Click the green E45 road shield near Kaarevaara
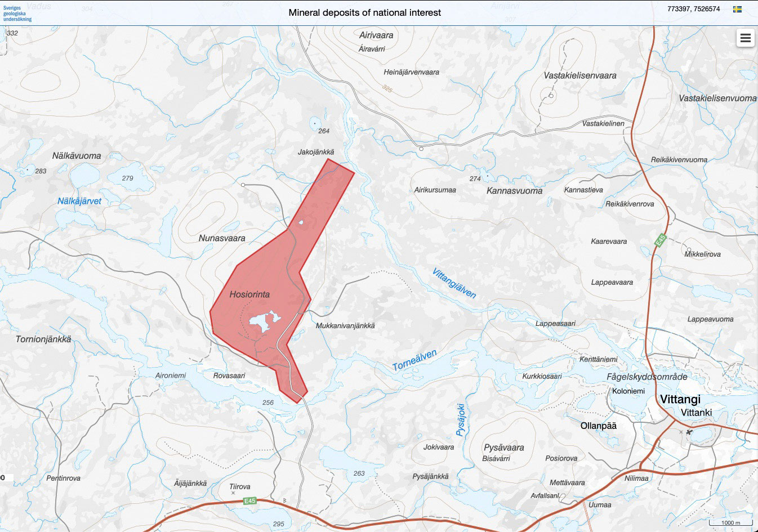Viewport: 758px width, 532px height. (x=660, y=240)
